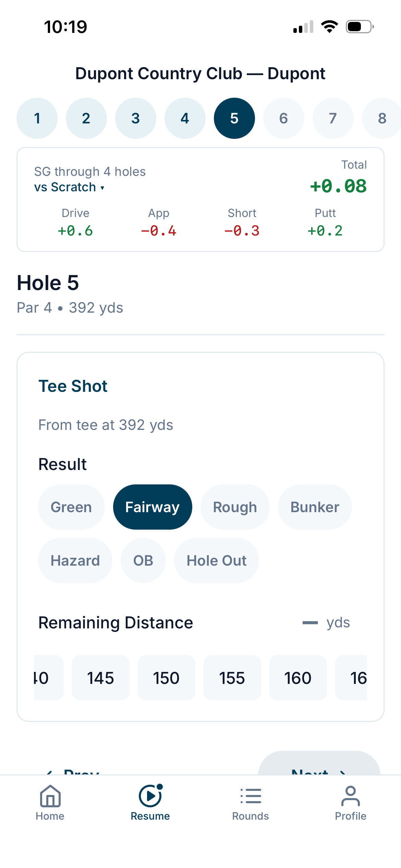Open the Rounds list icon
Screen dimensions: 401x868
coord(251,802)
